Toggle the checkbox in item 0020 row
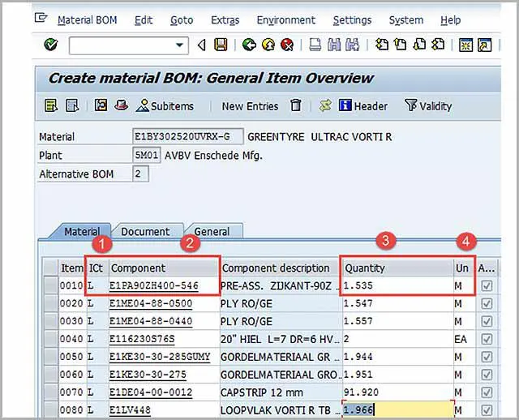Viewport: 519px width, 420px height. pos(487,303)
